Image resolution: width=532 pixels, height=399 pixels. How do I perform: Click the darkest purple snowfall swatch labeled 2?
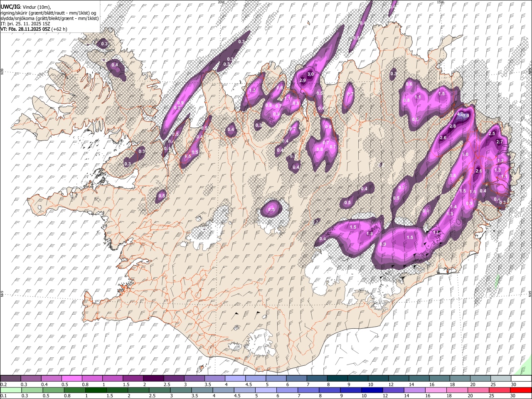[x=153, y=378]
